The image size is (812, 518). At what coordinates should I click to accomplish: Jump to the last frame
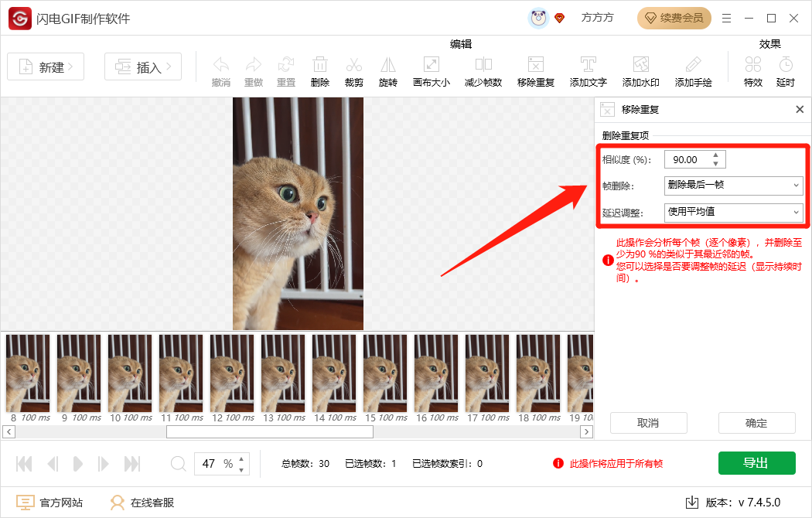[132, 464]
